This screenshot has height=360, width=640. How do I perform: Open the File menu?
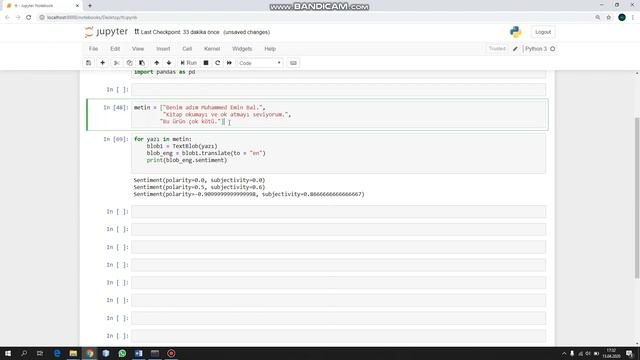point(93,49)
